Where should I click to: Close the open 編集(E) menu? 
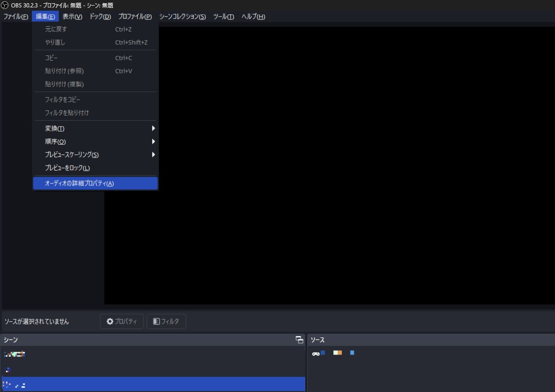45,17
